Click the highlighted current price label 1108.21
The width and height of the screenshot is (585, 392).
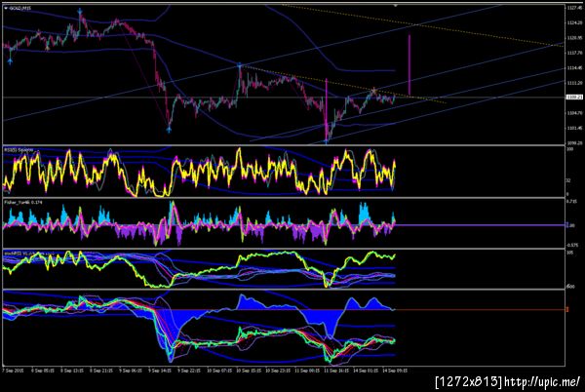574,97
